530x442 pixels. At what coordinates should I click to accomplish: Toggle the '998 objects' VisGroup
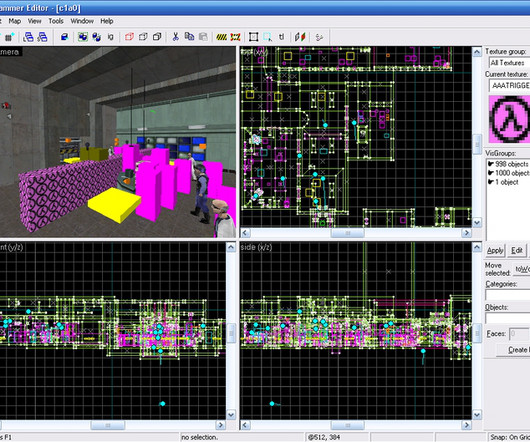coord(508,164)
